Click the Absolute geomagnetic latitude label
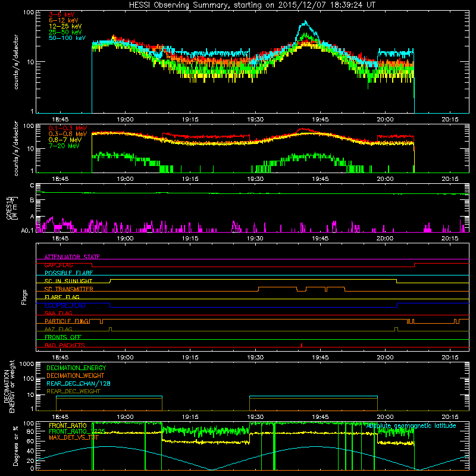 click(x=411, y=425)
